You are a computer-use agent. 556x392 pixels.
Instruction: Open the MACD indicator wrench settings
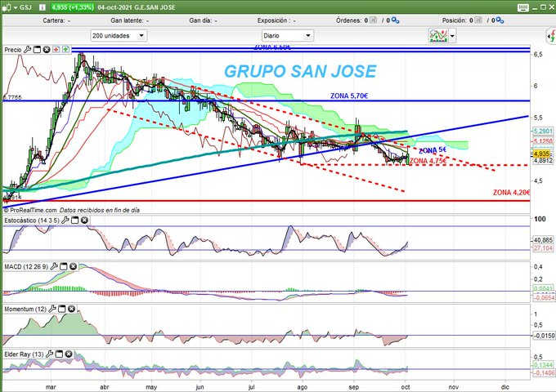pyautogui.click(x=54, y=266)
